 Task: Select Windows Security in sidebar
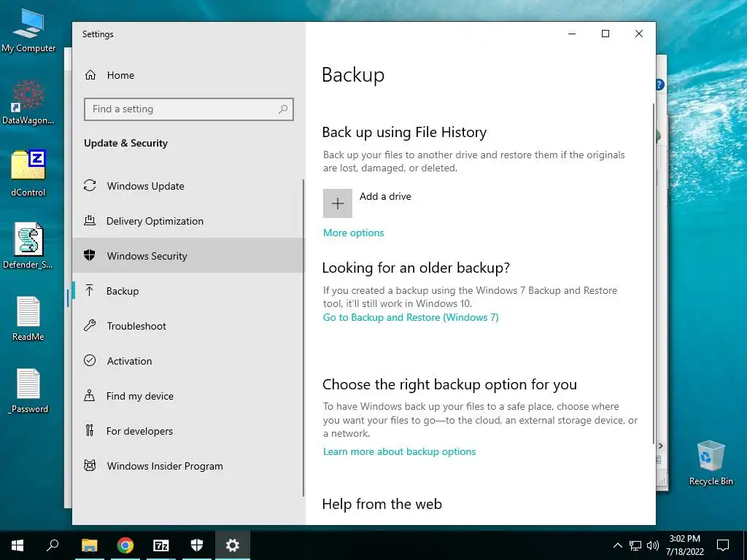click(187, 256)
